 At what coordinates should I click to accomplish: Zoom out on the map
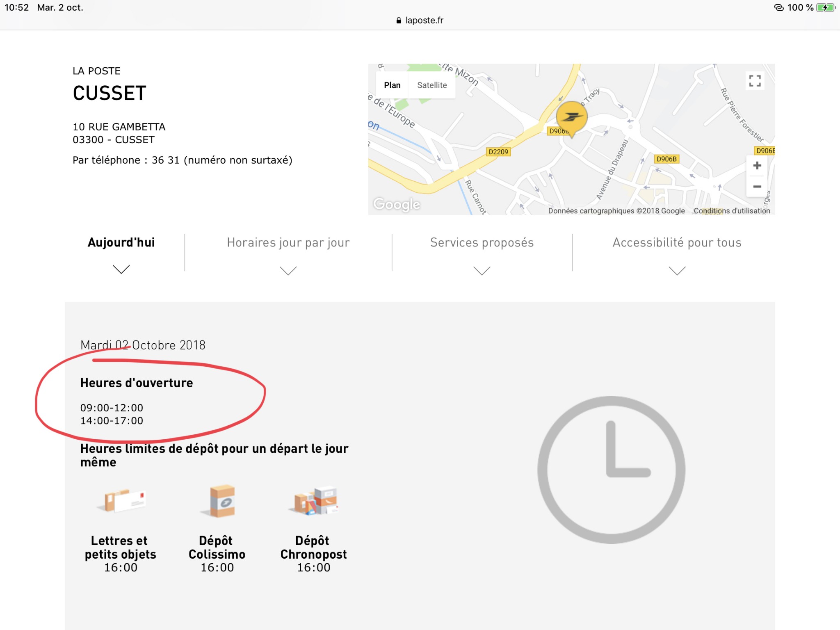(x=757, y=187)
